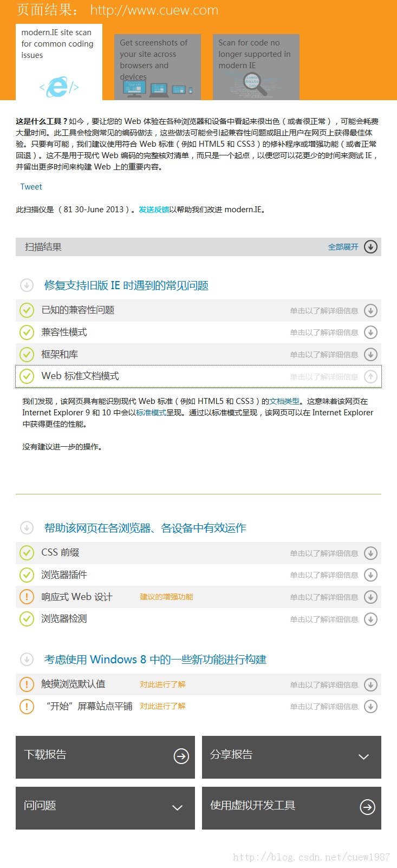Screen dimensions: 397x868
Task: Click expand all arrow in 扫描结果 header
Action: (x=370, y=247)
